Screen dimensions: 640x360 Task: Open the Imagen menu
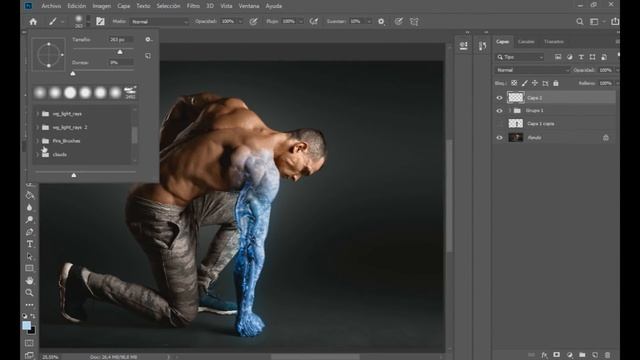(x=102, y=6)
